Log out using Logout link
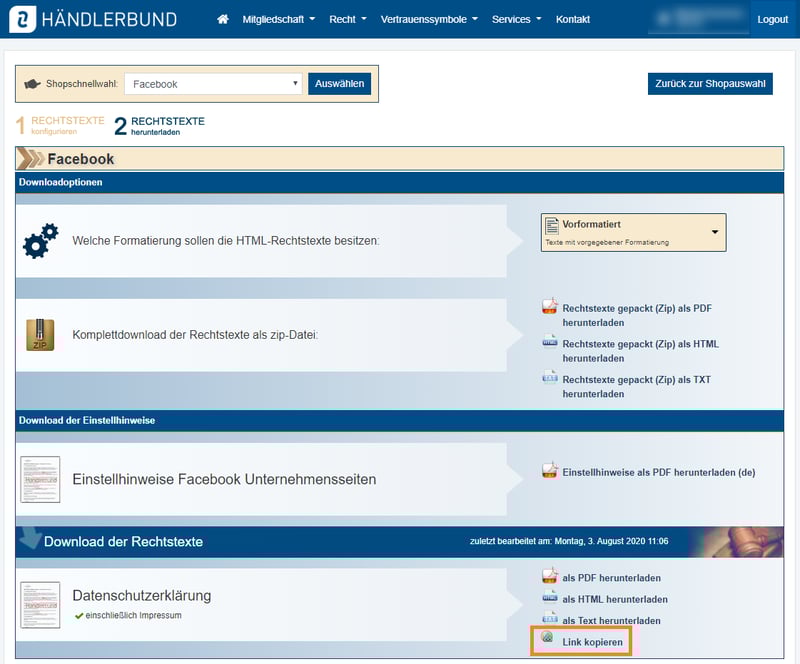Image resolution: width=800 pixels, height=664 pixels. (x=772, y=19)
